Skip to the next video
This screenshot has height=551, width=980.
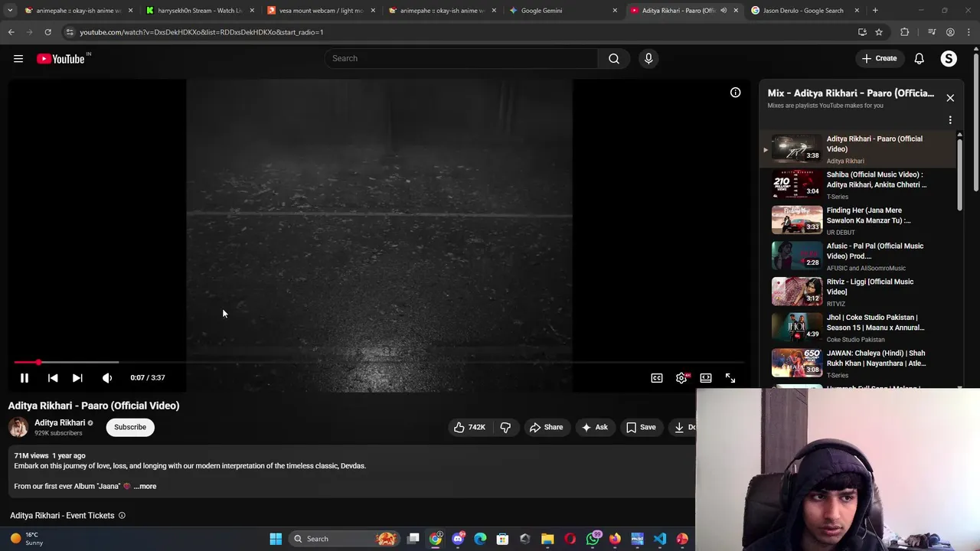77,377
